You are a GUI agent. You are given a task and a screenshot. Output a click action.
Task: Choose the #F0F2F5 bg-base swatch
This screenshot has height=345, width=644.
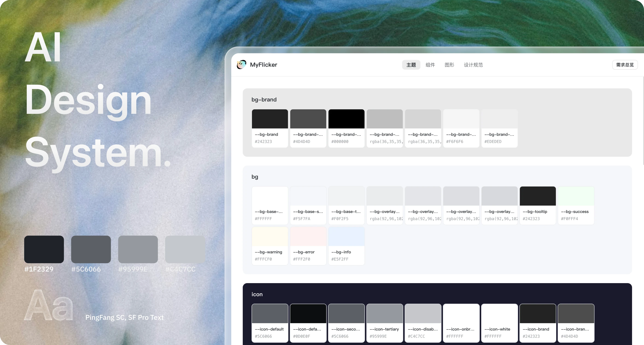(346, 205)
